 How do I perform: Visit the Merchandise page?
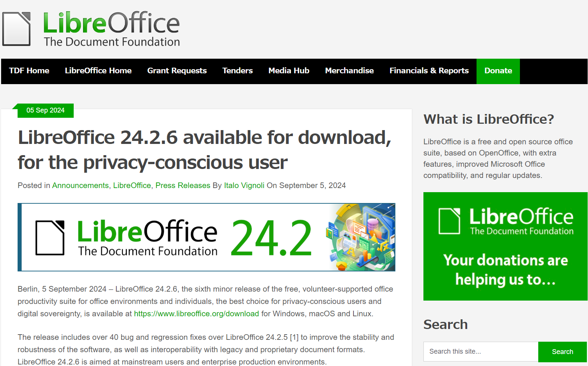(x=349, y=71)
